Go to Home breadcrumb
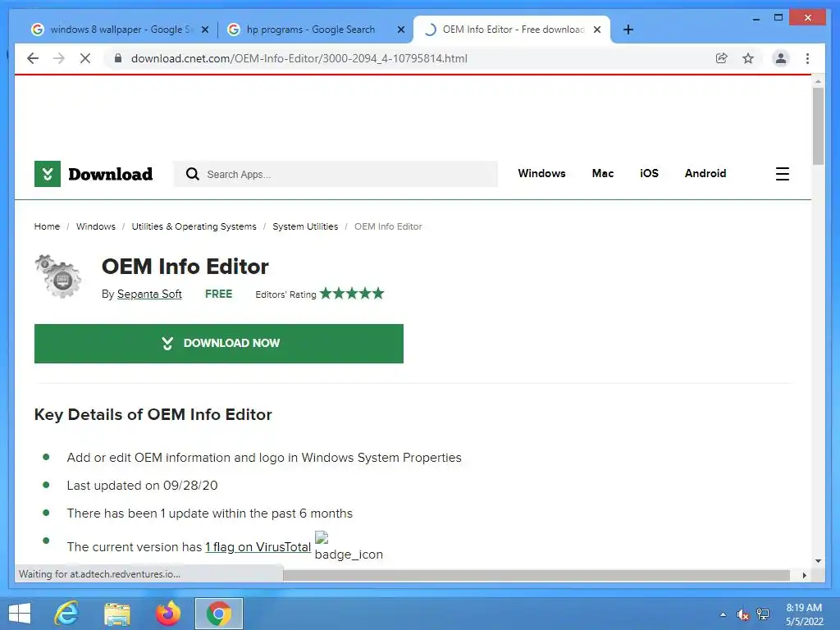 47,226
